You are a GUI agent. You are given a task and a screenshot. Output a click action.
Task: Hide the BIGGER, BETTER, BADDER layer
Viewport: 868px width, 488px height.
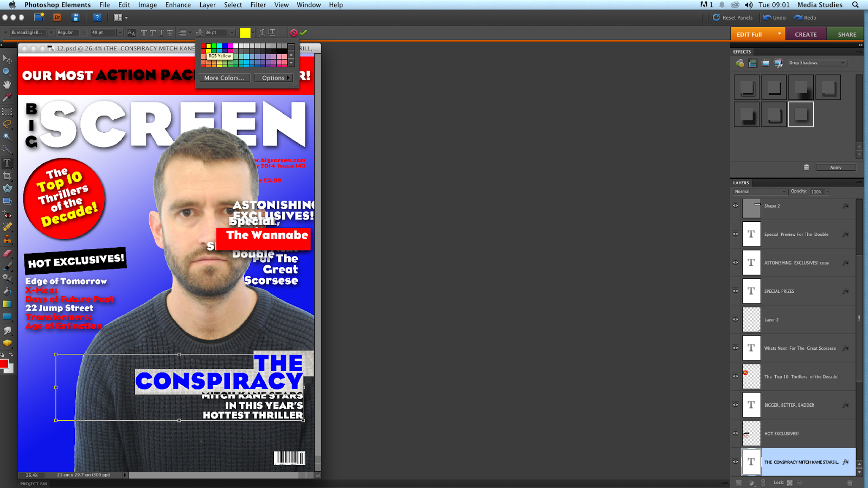[736, 405]
